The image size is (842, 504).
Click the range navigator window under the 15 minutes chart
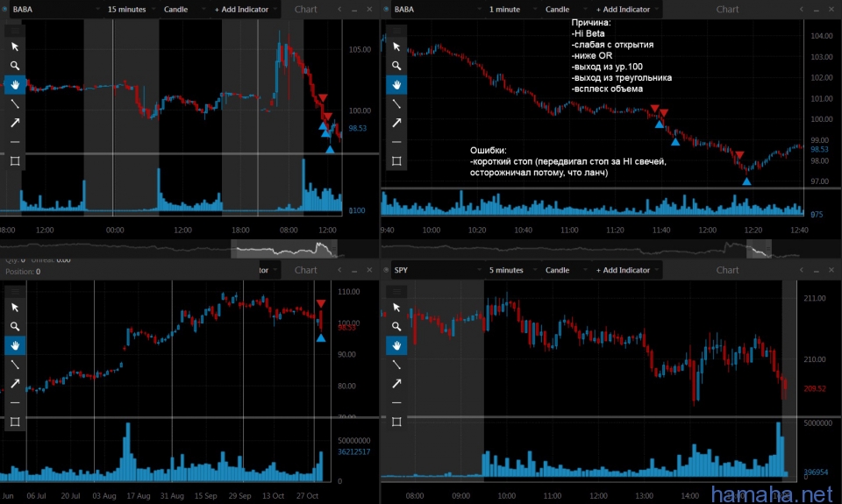pos(284,249)
